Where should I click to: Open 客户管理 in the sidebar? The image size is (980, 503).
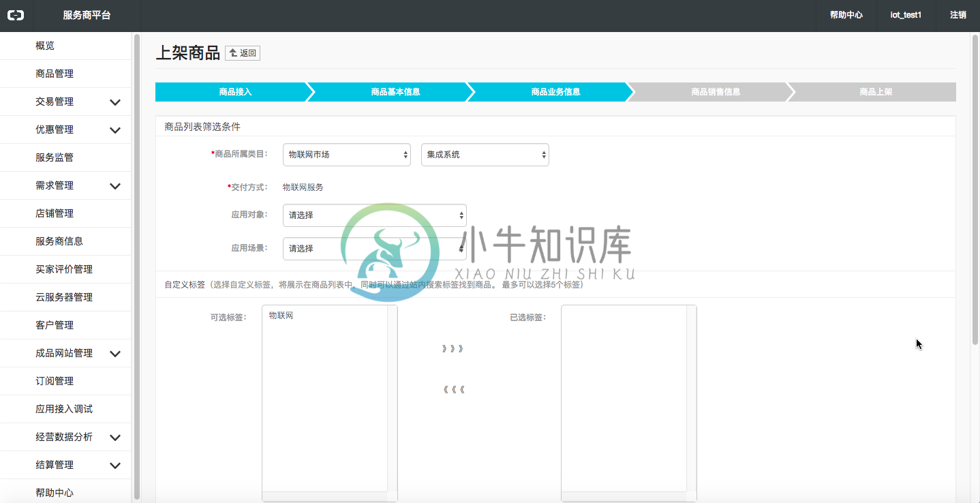coord(55,325)
